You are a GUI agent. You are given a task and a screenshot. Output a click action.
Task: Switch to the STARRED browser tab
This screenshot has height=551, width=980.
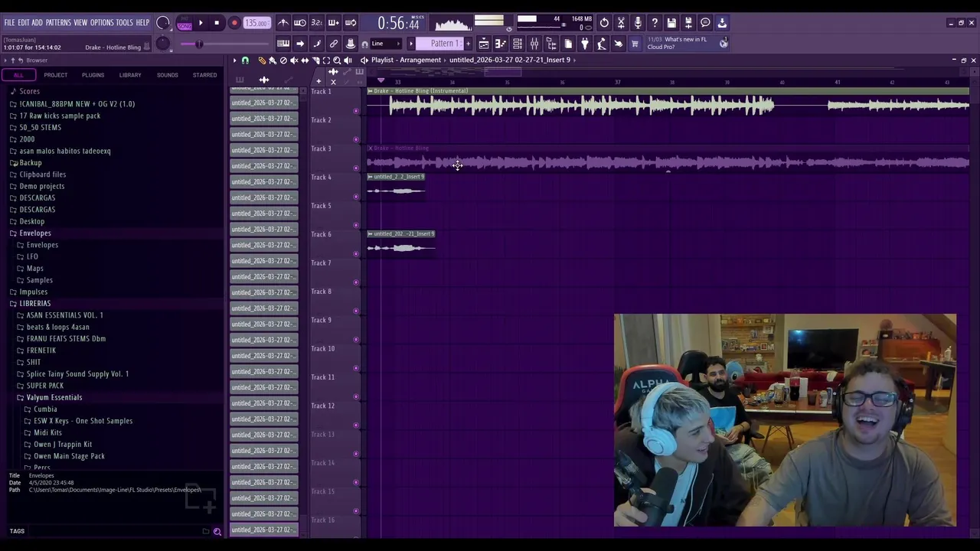coord(204,75)
